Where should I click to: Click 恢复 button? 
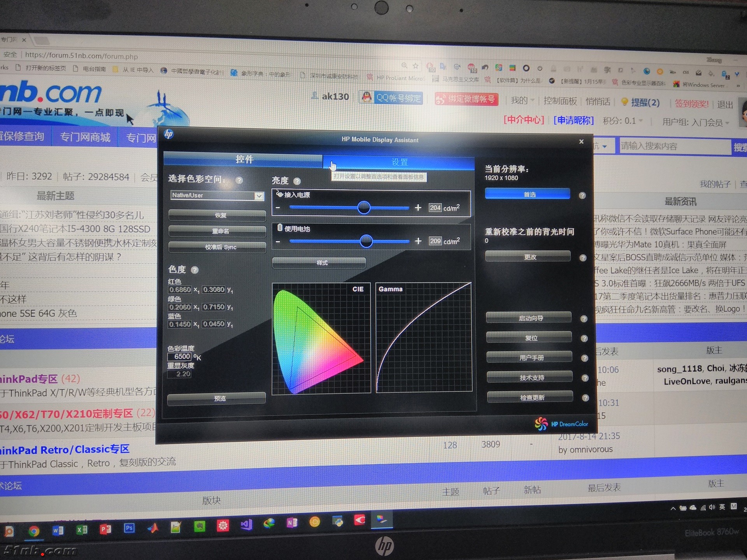pos(217,215)
